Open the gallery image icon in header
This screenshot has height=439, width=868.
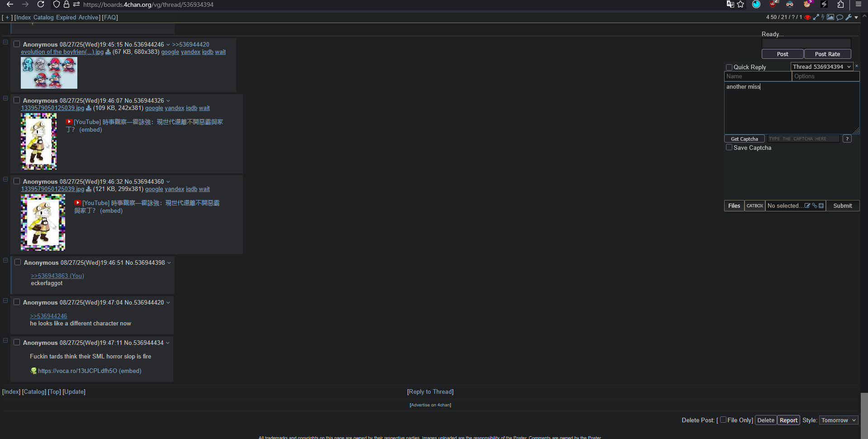click(830, 17)
